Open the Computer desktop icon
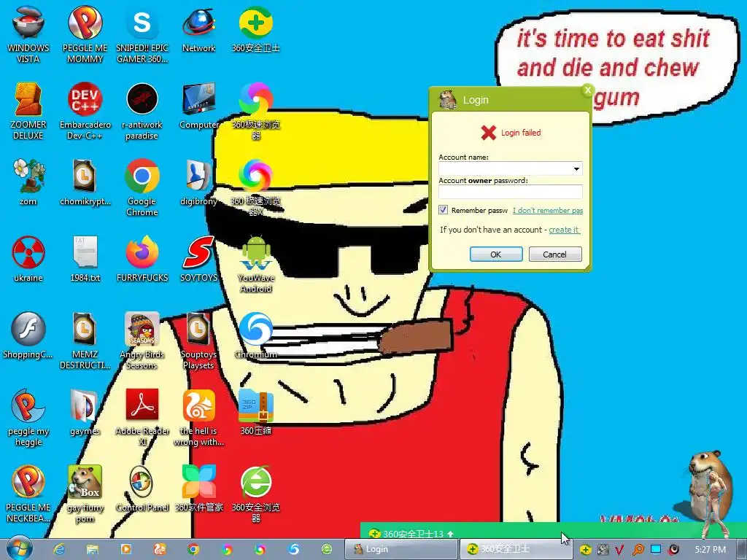This screenshot has width=747, height=560. point(198,106)
